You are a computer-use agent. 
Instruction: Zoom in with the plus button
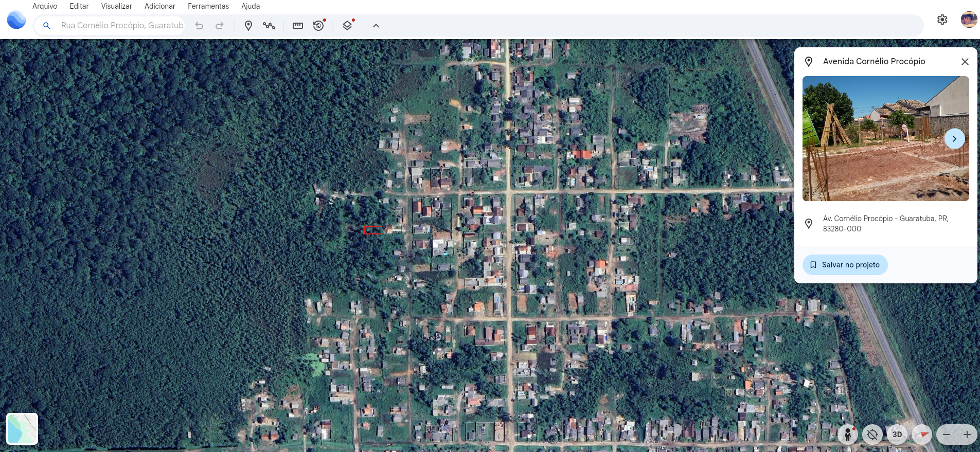click(x=967, y=435)
